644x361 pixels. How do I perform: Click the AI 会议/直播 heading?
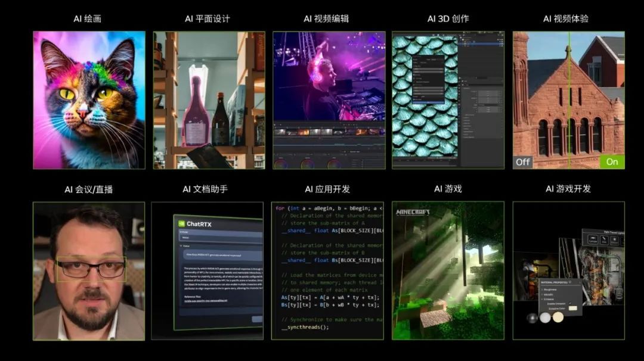89,189
